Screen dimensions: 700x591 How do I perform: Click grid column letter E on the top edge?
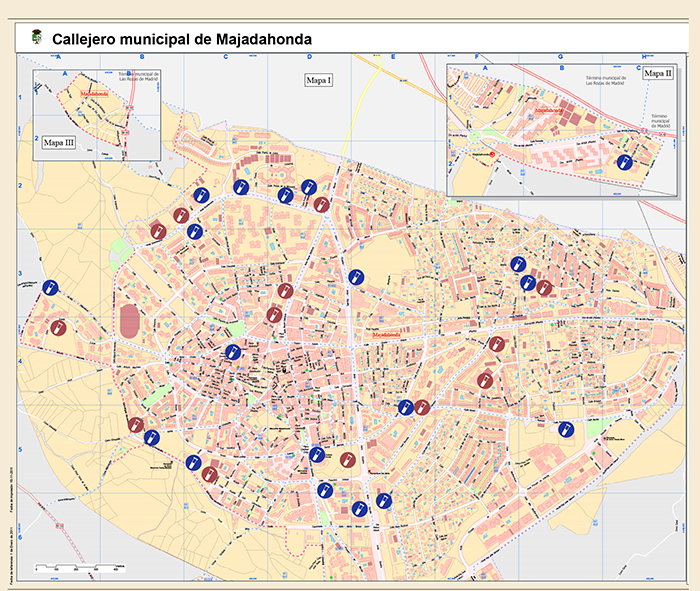(393, 57)
